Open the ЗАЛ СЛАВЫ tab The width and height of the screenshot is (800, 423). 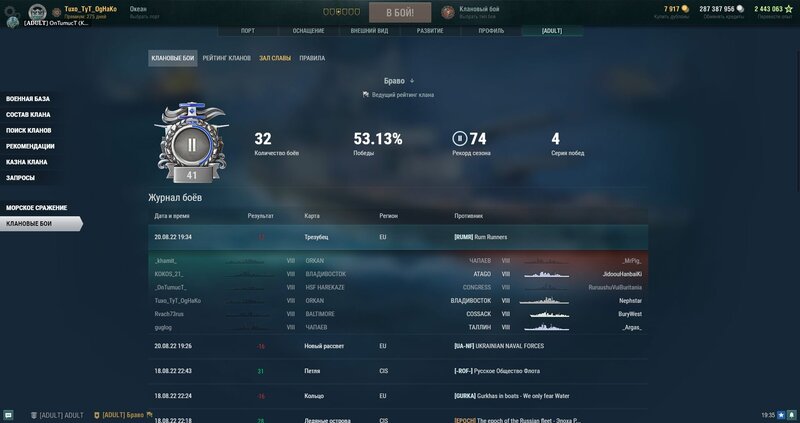pos(275,58)
